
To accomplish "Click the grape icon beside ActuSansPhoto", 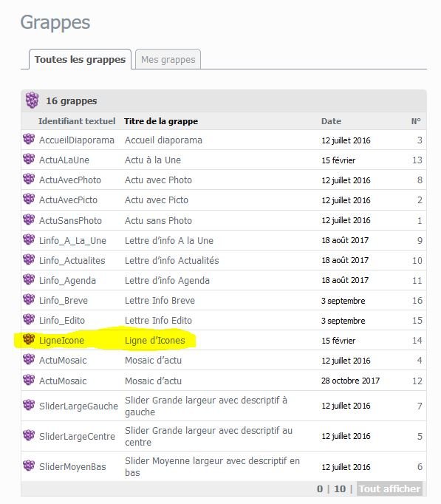I will point(29,219).
